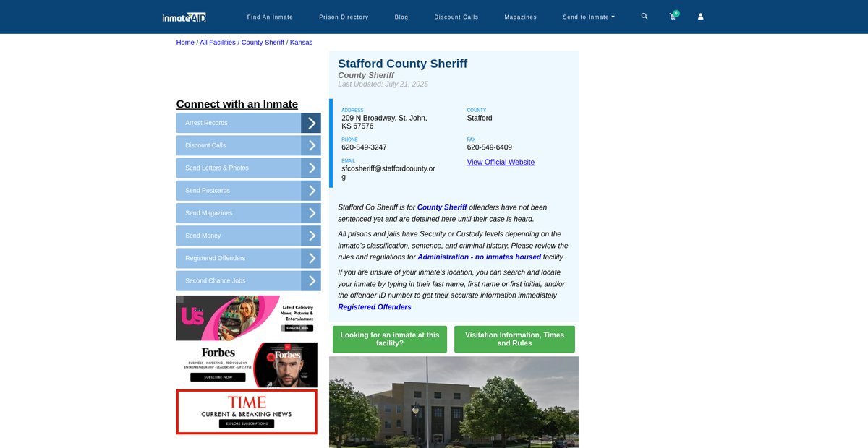Click the arrow icon beside Send Magazines
The width and height of the screenshot is (868, 448).
311,213
